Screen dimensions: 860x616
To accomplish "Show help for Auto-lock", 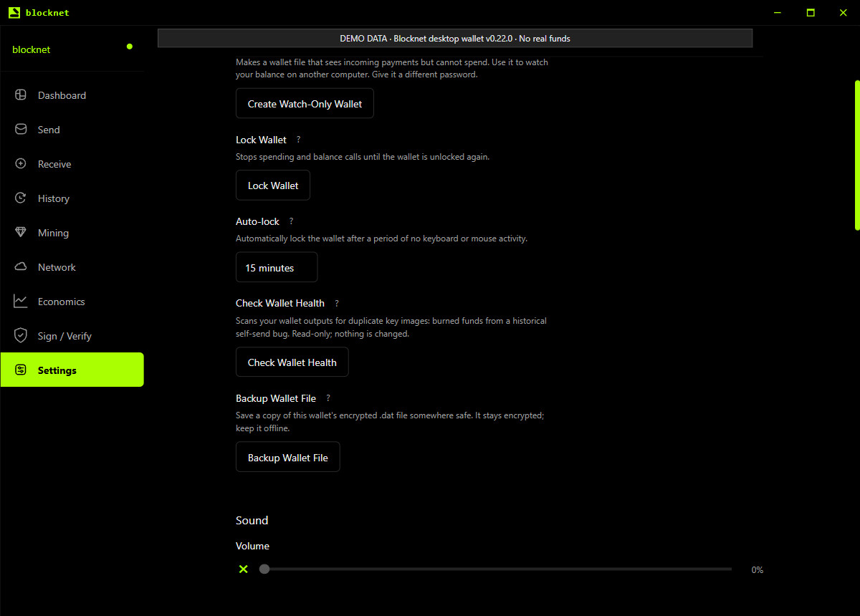I will pos(292,221).
